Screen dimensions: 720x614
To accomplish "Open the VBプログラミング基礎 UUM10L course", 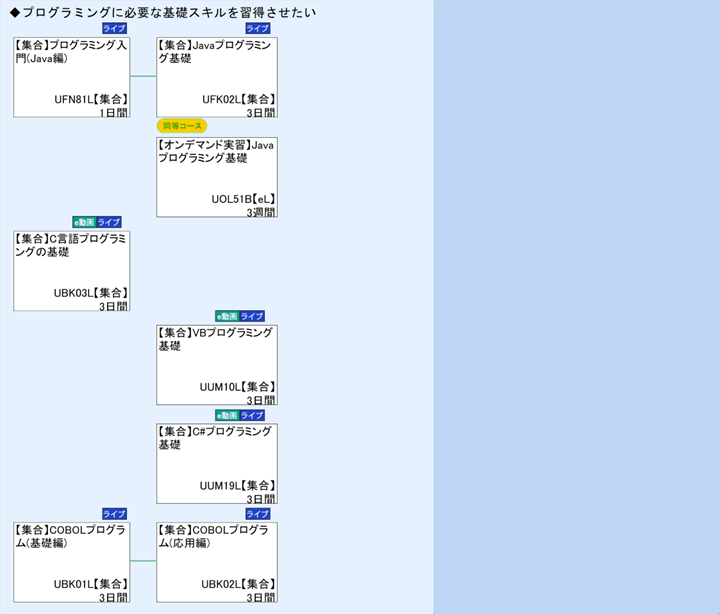I will pyautogui.click(x=216, y=364).
